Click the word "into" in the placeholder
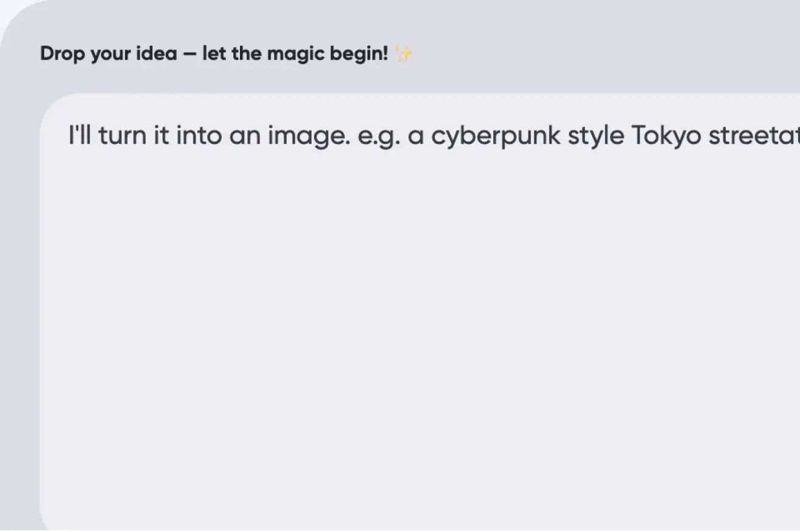This screenshot has width=800, height=532. 199,135
